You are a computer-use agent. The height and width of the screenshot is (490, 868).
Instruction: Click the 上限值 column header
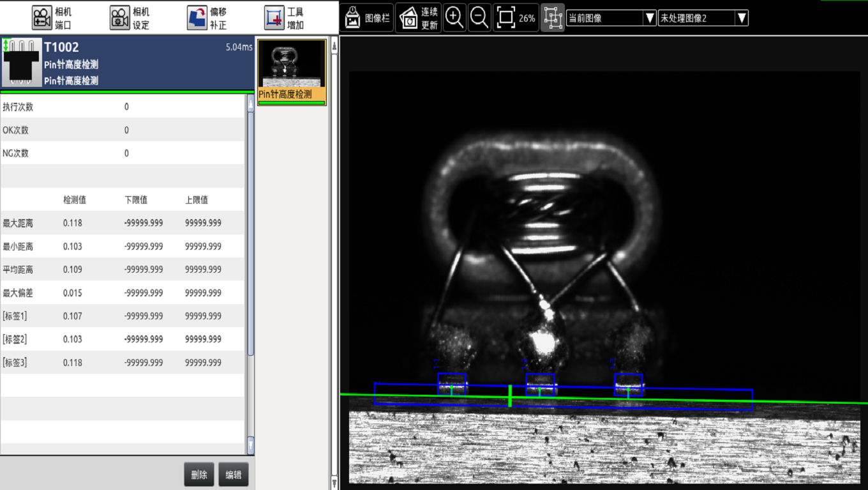coord(197,200)
